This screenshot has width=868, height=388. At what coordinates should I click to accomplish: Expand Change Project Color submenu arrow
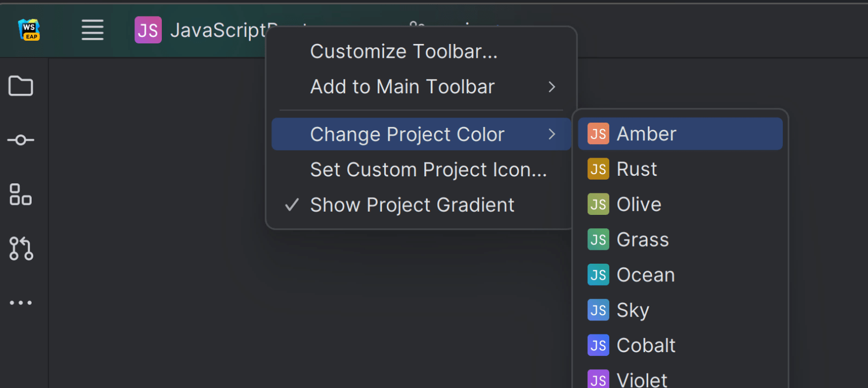click(552, 135)
